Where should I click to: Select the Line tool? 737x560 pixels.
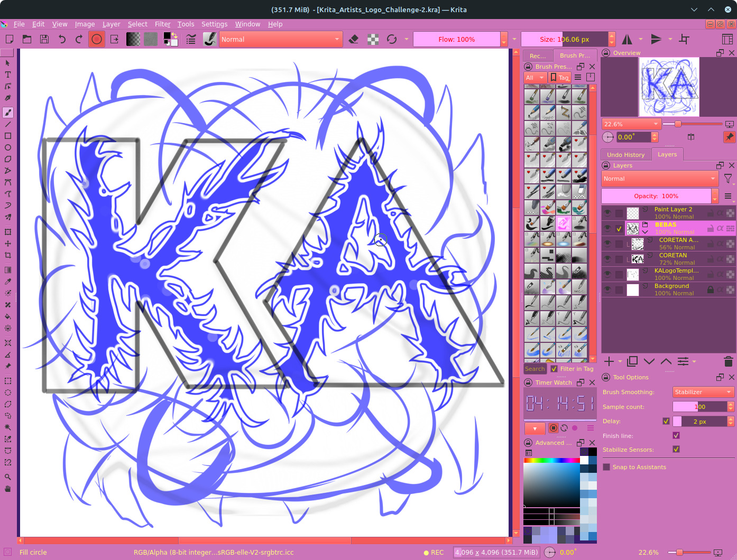pyautogui.click(x=8, y=124)
